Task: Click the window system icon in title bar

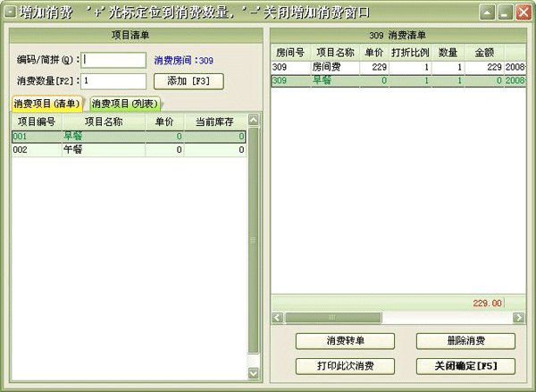Action: (x=11, y=13)
